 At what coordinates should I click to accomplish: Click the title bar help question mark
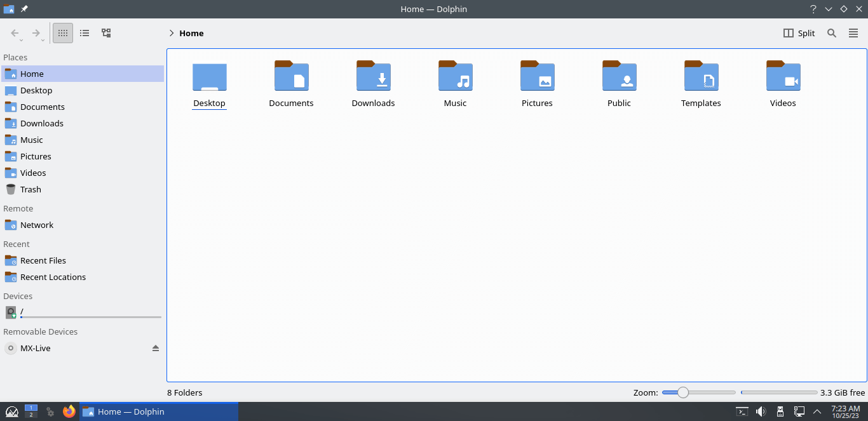tap(813, 9)
